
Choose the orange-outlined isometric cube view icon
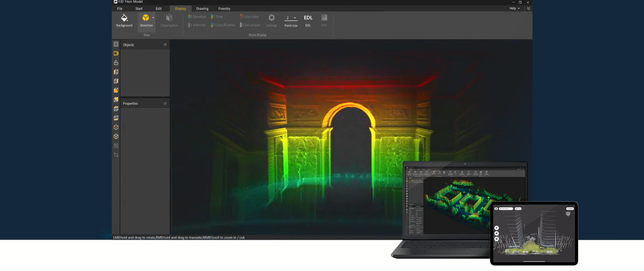coord(116,127)
